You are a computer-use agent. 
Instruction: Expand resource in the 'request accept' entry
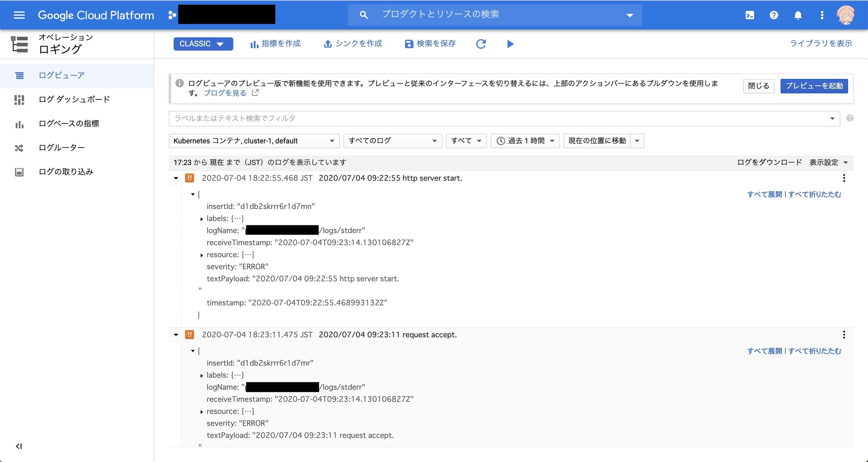tap(202, 412)
